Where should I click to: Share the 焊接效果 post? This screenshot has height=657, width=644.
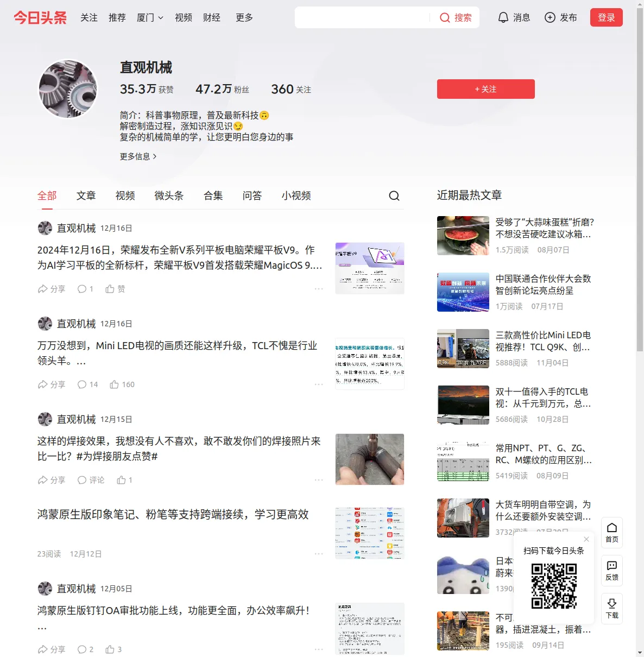[x=51, y=480]
